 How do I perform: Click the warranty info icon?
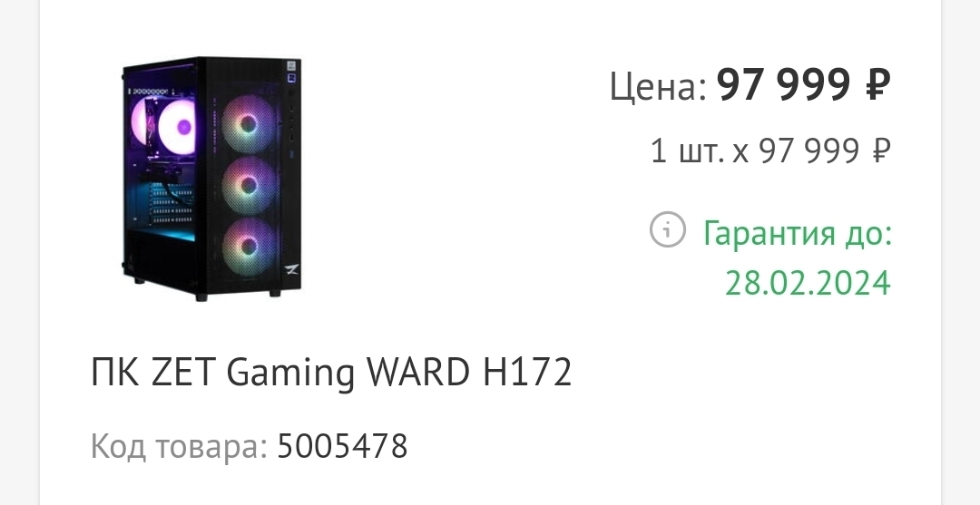coord(668,229)
